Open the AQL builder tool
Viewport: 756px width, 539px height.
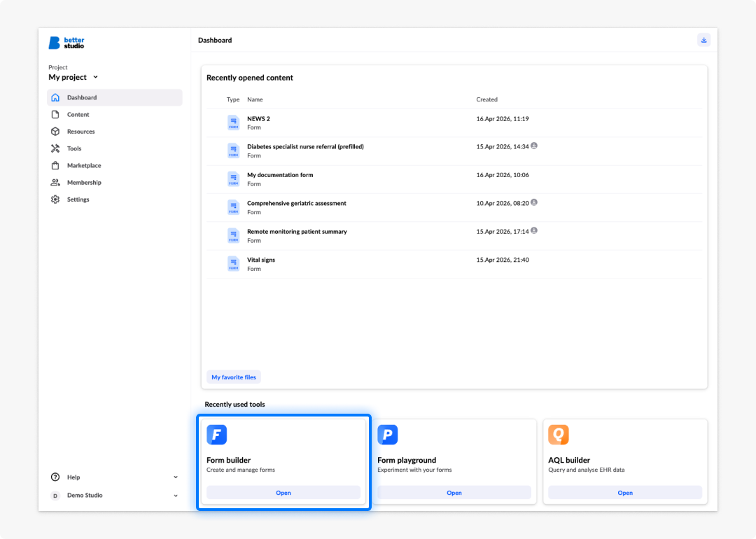625,493
